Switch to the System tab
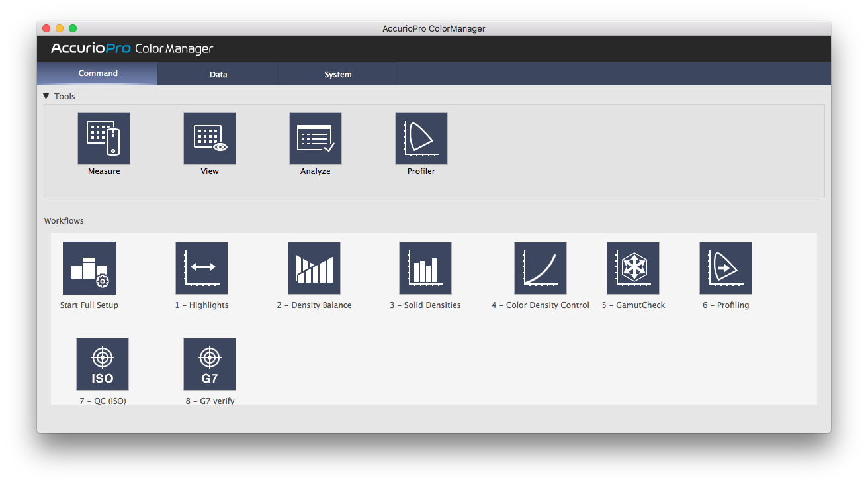The height and width of the screenshot is (486, 868). pos(337,75)
